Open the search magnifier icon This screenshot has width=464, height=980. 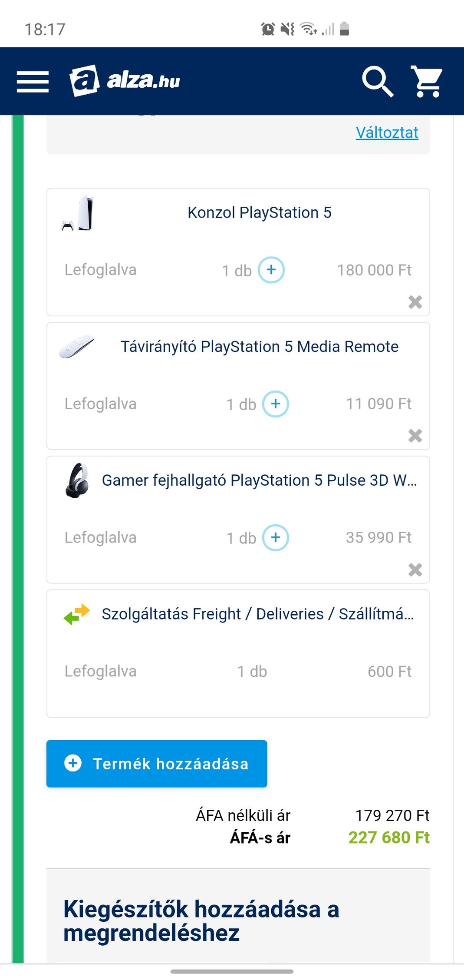click(x=377, y=81)
